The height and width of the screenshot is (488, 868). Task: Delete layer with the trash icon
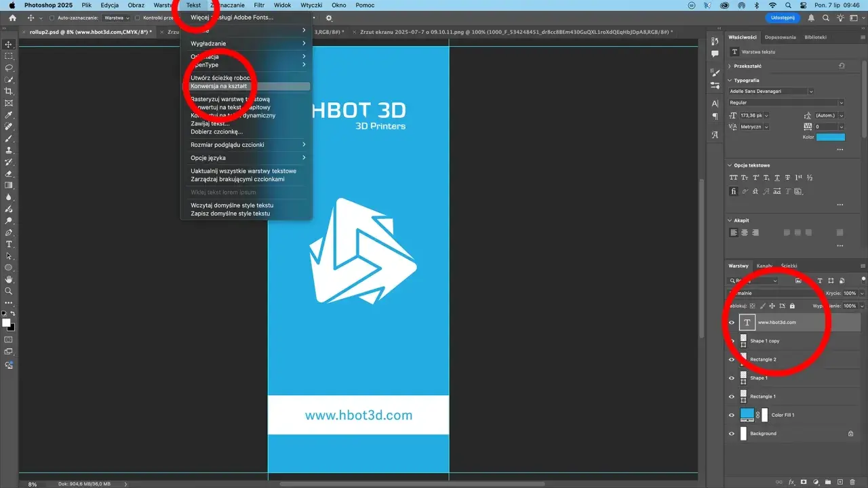point(852,482)
